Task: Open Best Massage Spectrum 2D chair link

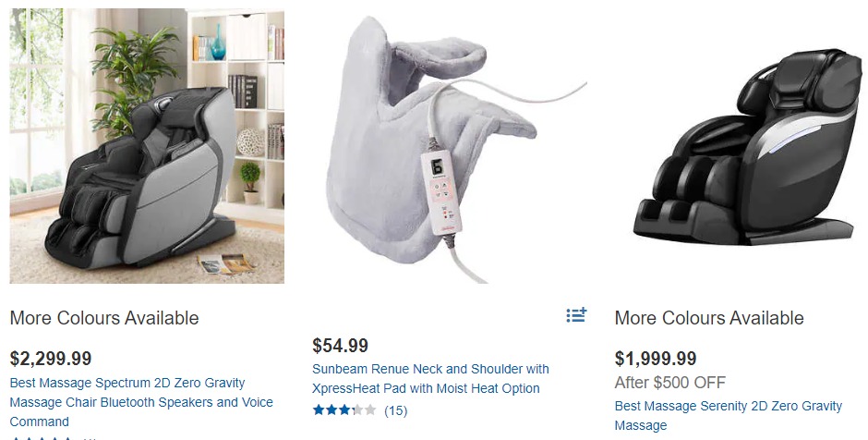Action: [141, 402]
